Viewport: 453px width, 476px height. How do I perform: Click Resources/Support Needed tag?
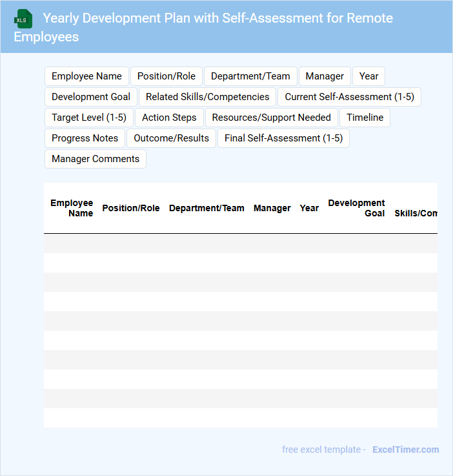coord(272,118)
